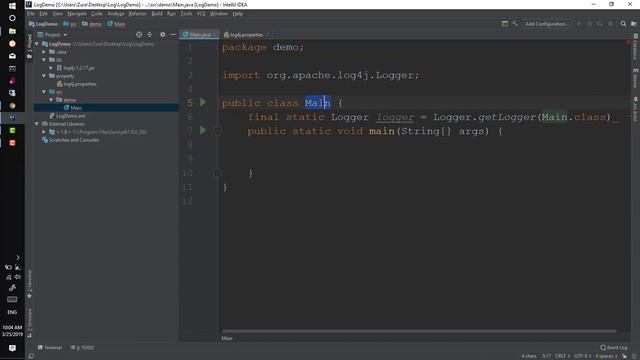Click the folder icon at top-right of toolbar
The height and width of the screenshot is (360, 640).
(x=633, y=24)
